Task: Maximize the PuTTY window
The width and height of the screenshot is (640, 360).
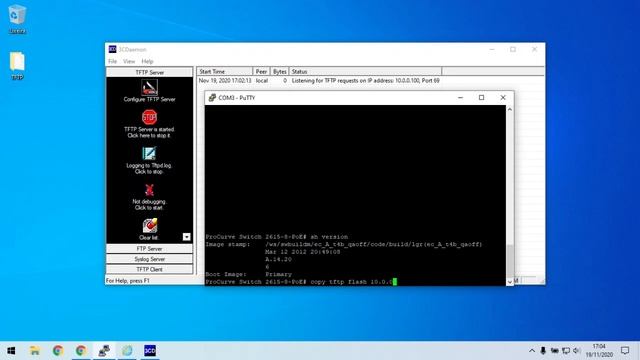Action: pyautogui.click(x=482, y=98)
